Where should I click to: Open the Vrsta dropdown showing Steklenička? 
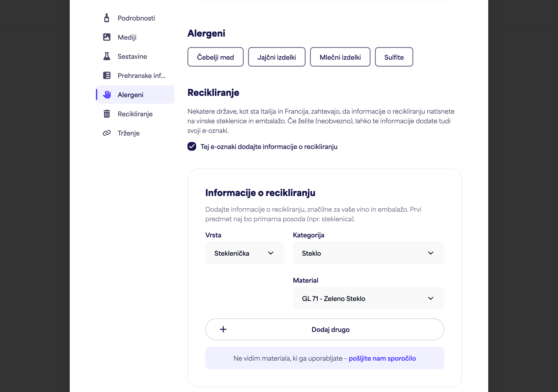coord(245,253)
